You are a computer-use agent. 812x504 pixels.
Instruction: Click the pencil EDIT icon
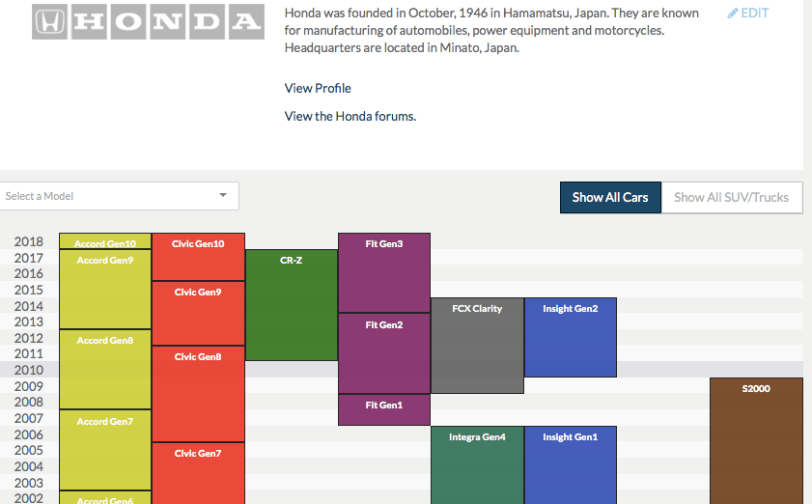[x=732, y=14]
